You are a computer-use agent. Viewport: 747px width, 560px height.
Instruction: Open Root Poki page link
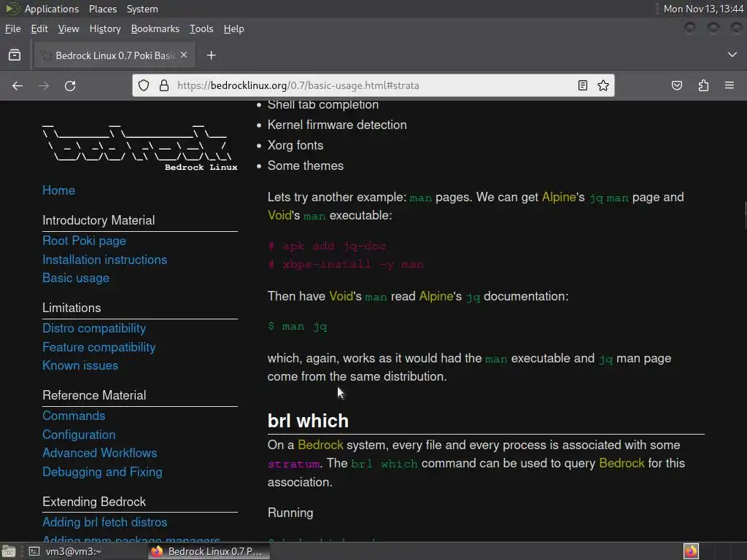click(x=85, y=241)
